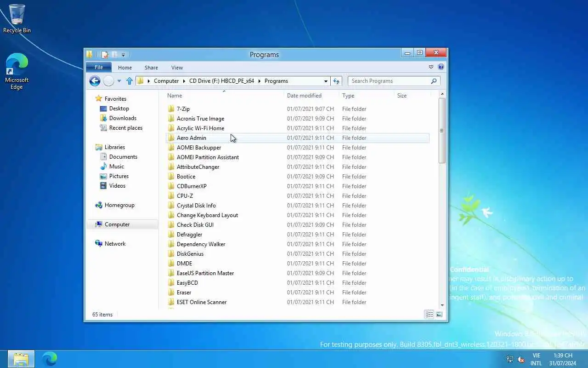Click Computer in breadcrumb path
Image resolution: width=588 pixels, height=368 pixels.
click(x=166, y=81)
